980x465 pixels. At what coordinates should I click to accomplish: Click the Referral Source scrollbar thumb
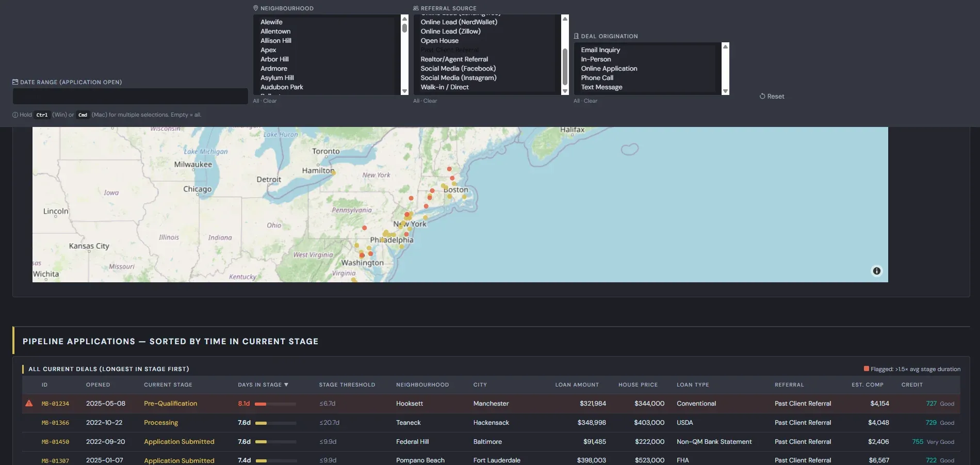(565, 67)
